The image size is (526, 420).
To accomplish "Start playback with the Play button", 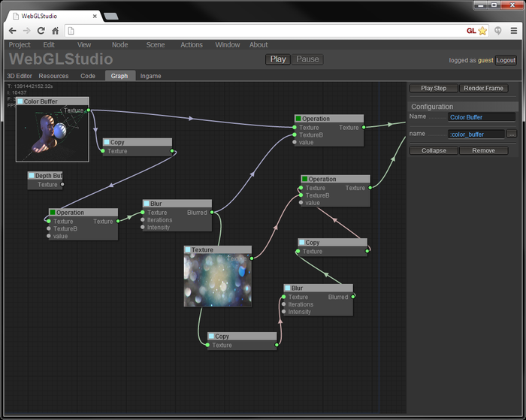I will pos(278,59).
